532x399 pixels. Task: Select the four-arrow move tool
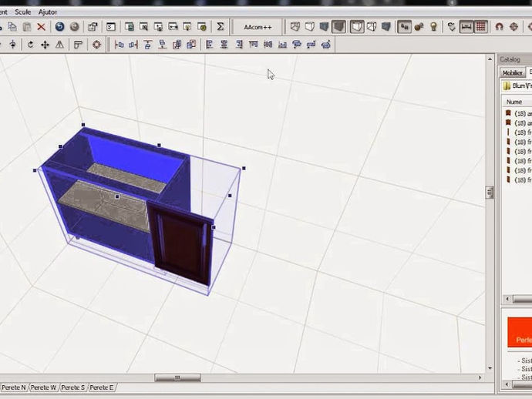tap(45, 45)
